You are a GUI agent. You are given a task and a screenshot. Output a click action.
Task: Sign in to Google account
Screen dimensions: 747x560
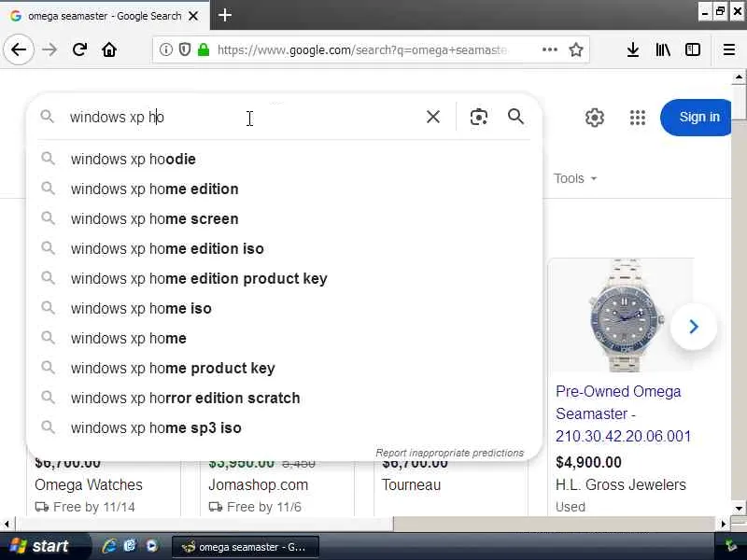(697, 118)
